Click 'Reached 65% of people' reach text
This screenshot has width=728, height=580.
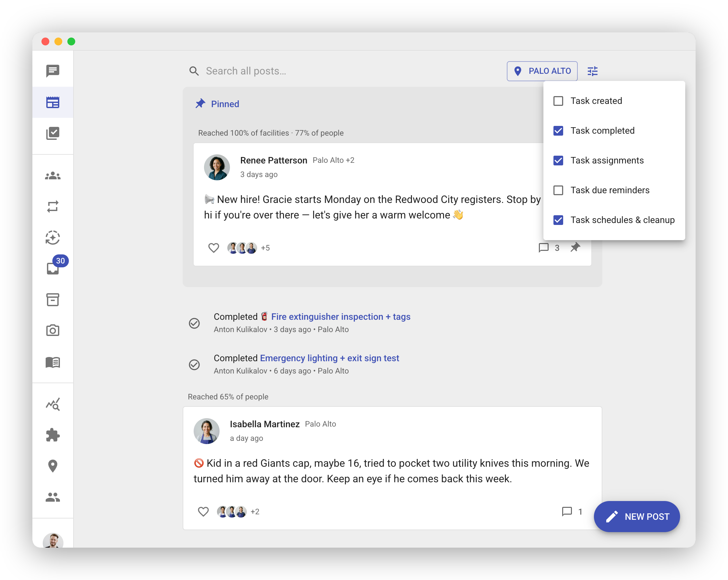228,397
